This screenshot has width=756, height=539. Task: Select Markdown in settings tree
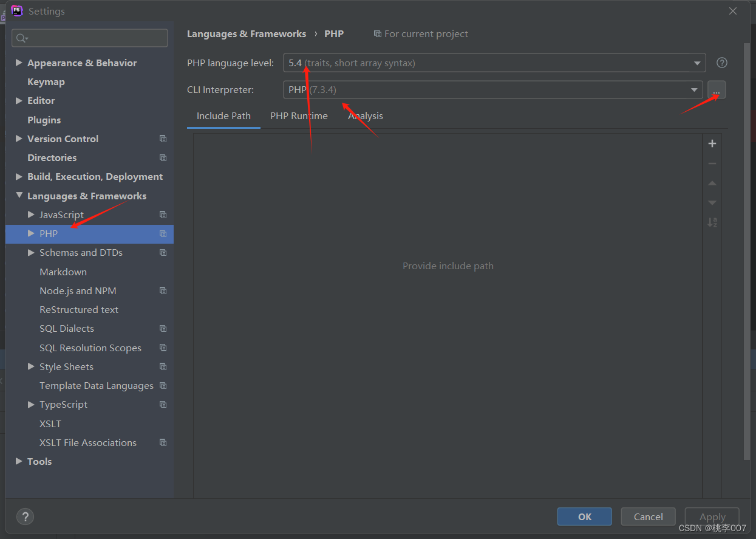63,272
